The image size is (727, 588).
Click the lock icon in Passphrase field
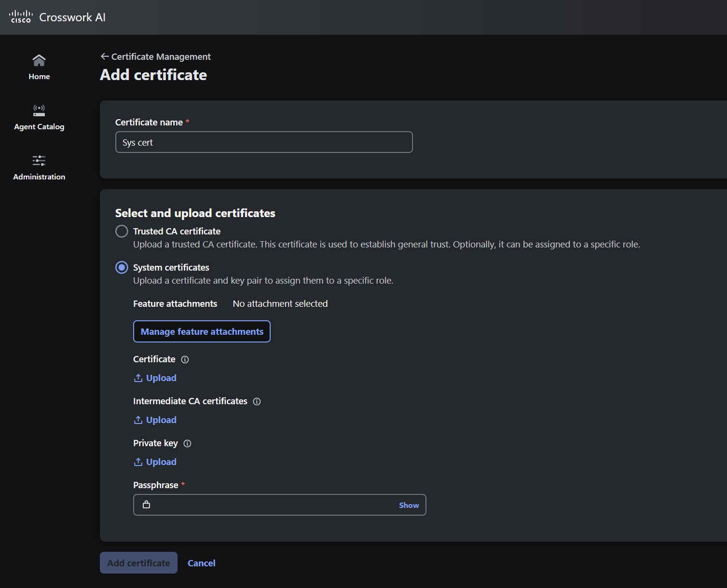pos(146,505)
